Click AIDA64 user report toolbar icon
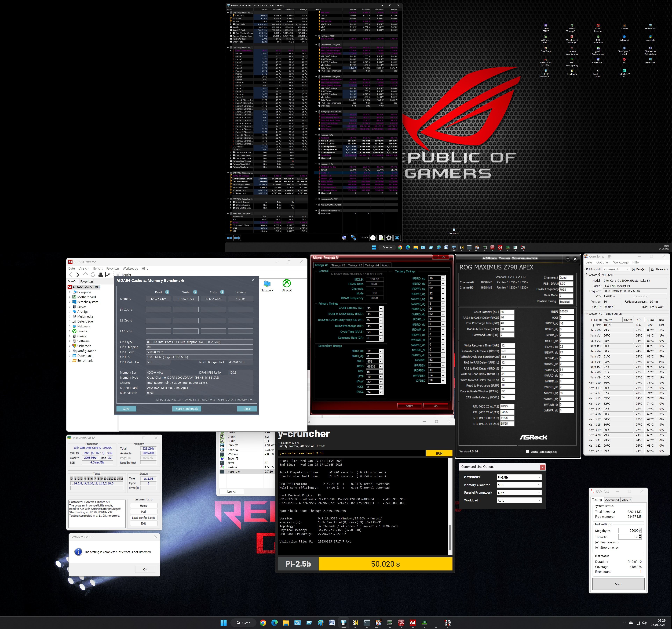 pos(100,275)
